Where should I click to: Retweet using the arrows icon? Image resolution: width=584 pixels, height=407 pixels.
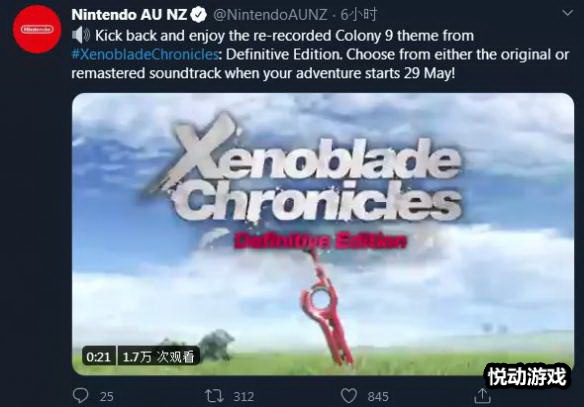(x=214, y=396)
